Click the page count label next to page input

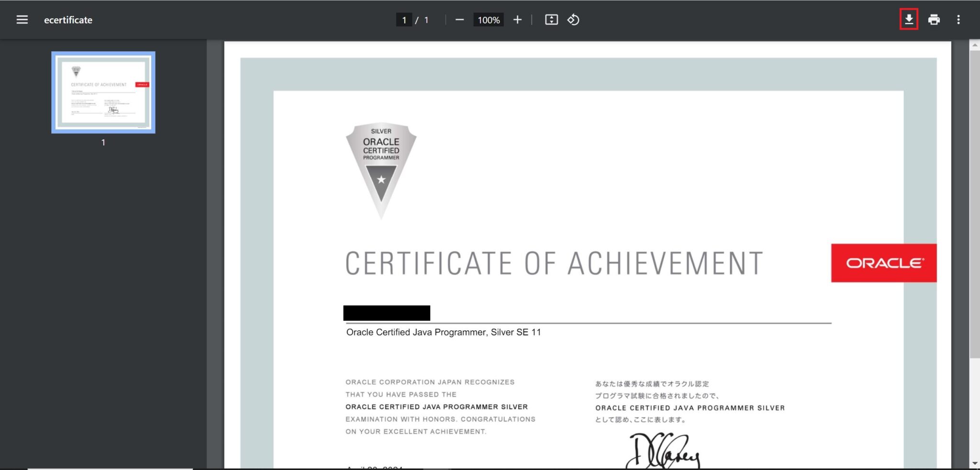coord(425,20)
